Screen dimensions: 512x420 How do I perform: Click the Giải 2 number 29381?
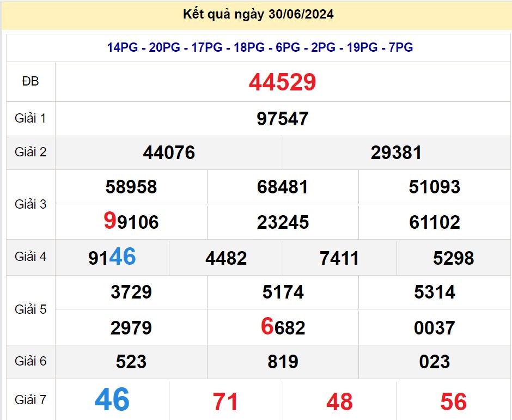pos(396,153)
